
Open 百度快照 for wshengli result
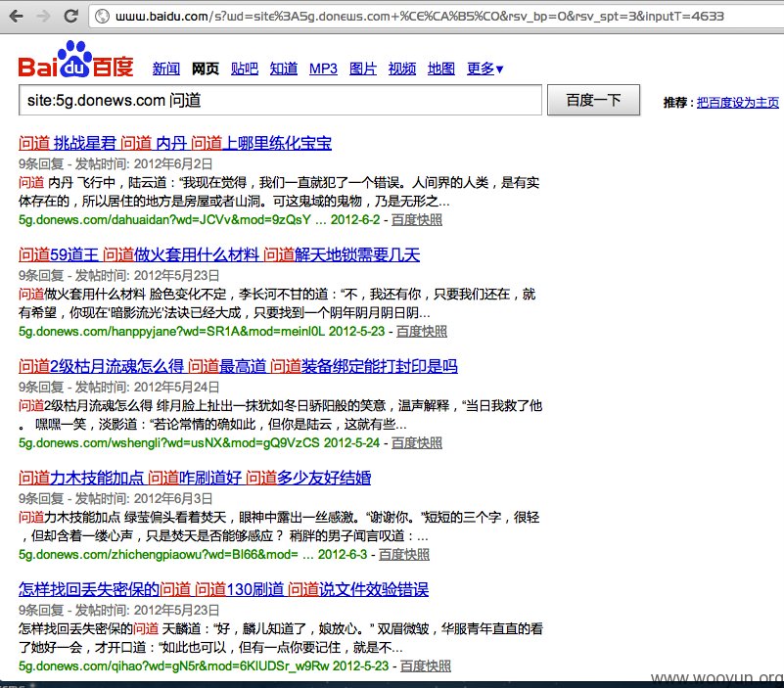coord(417,442)
